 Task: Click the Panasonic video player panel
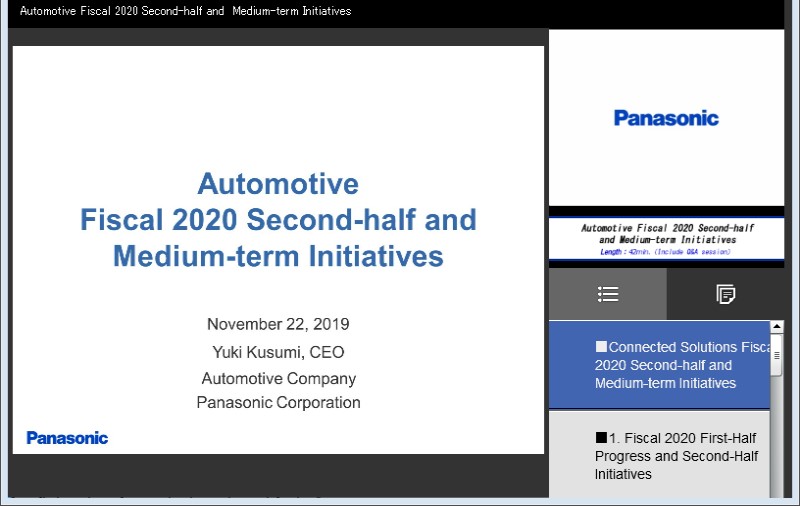(x=666, y=118)
